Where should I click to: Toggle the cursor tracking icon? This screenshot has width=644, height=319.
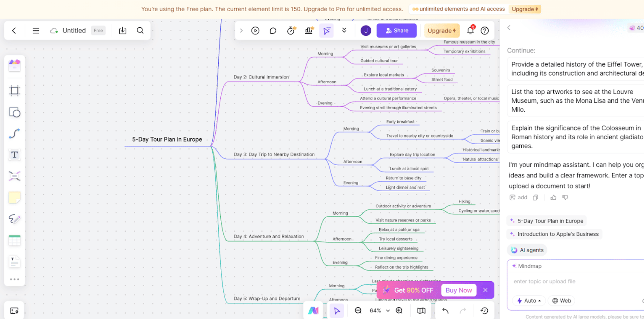[327, 31]
